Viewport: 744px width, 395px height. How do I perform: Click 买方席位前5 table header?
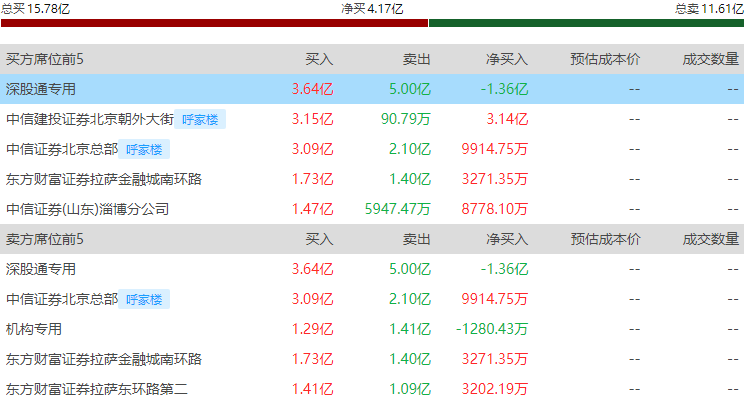[45, 59]
